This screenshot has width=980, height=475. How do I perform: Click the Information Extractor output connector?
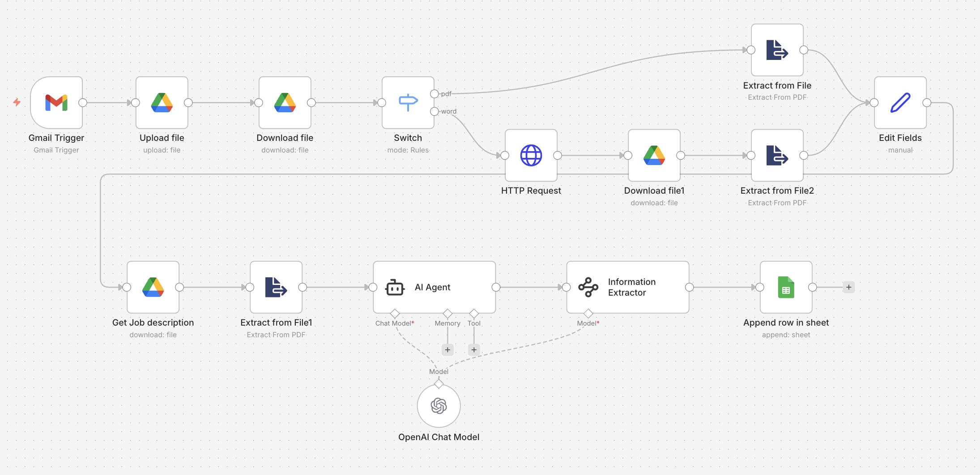pos(690,287)
